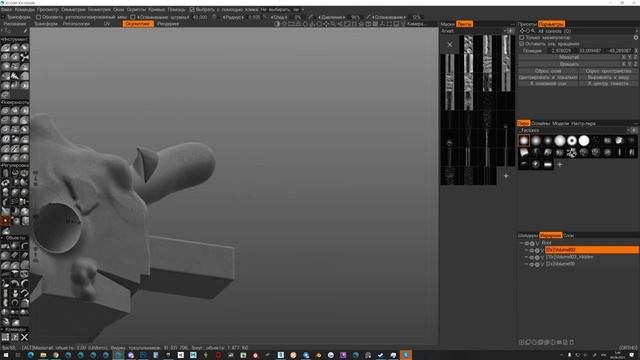Select the first soft round brush alpha
The width and height of the screenshot is (640, 360).
pyautogui.click(x=524, y=141)
